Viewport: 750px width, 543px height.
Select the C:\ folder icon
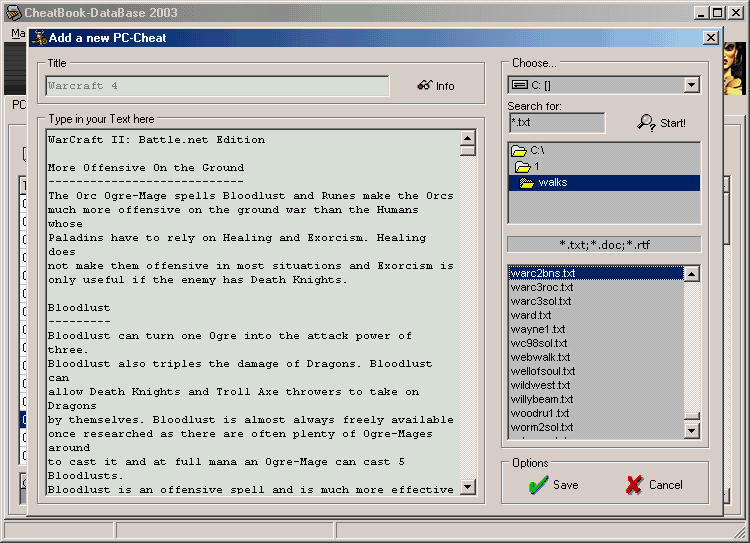click(x=519, y=151)
